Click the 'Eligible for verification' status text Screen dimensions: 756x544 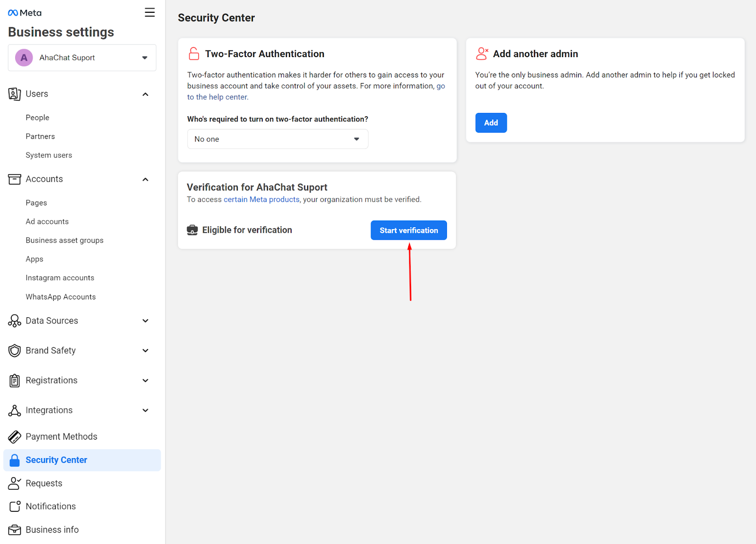click(247, 230)
